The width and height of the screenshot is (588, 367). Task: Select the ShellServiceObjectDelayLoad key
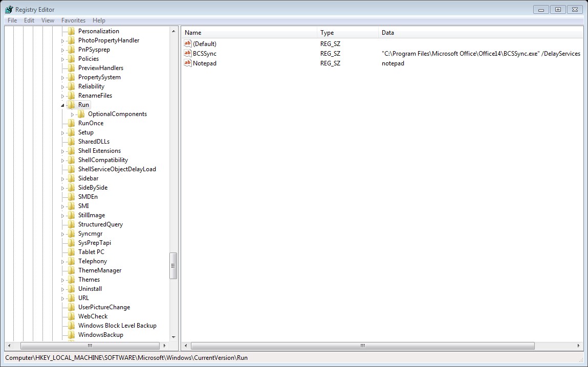[x=117, y=169]
